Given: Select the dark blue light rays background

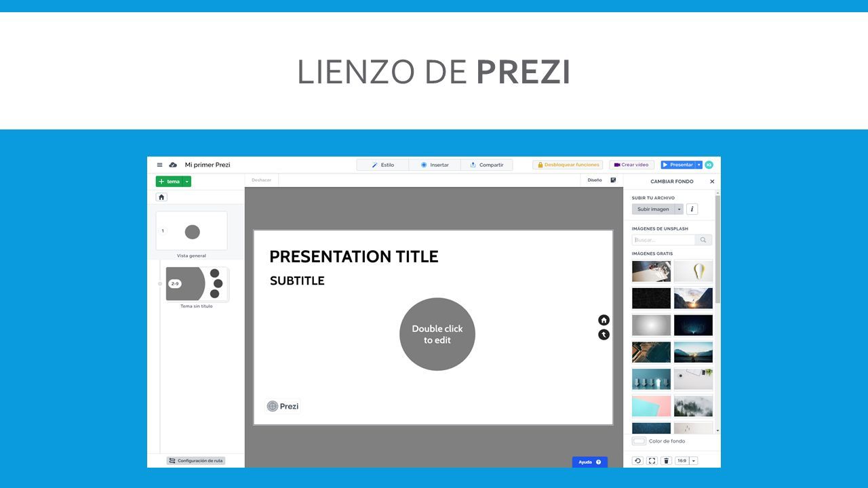Looking at the screenshot, I should 693,325.
